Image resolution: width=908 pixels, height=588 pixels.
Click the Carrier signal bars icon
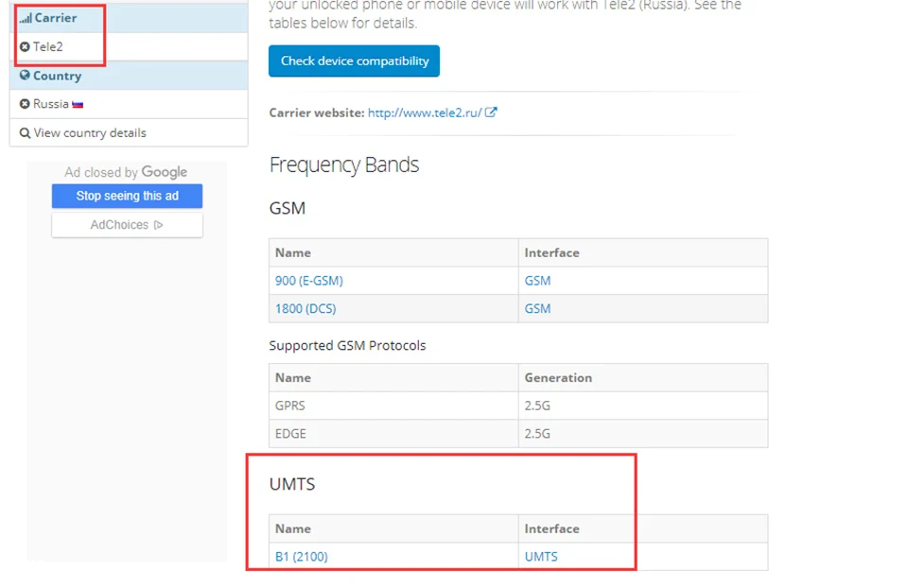(x=26, y=19)
